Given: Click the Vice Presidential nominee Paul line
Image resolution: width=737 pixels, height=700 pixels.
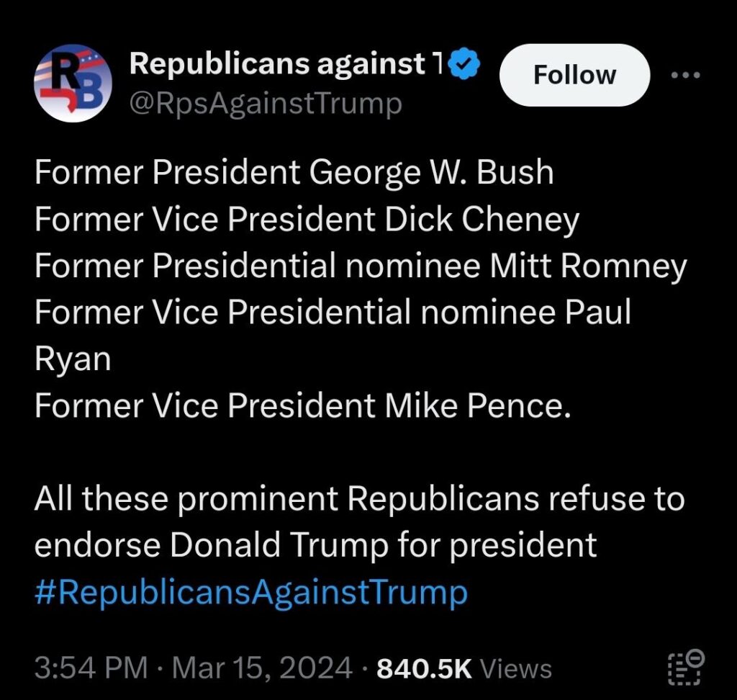Looking at the screenshot, I should 333,313.
